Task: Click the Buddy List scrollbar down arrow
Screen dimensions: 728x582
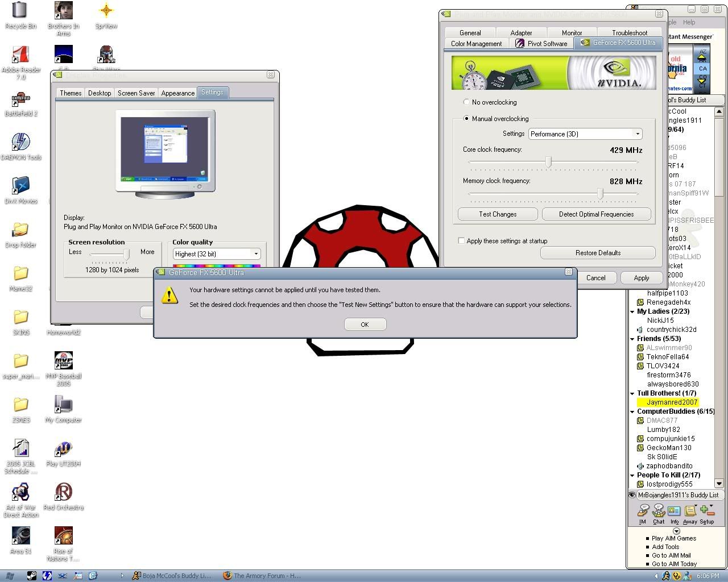Action: [x=719, y=484]
